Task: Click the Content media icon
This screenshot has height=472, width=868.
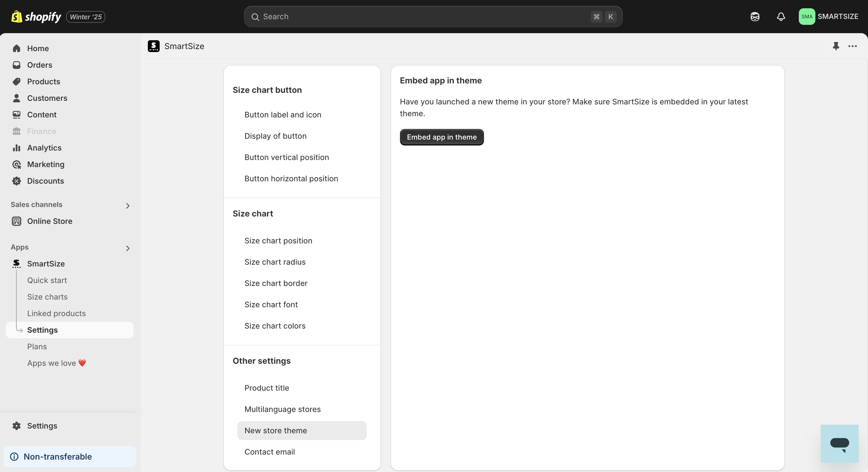Action: (17, 115)
